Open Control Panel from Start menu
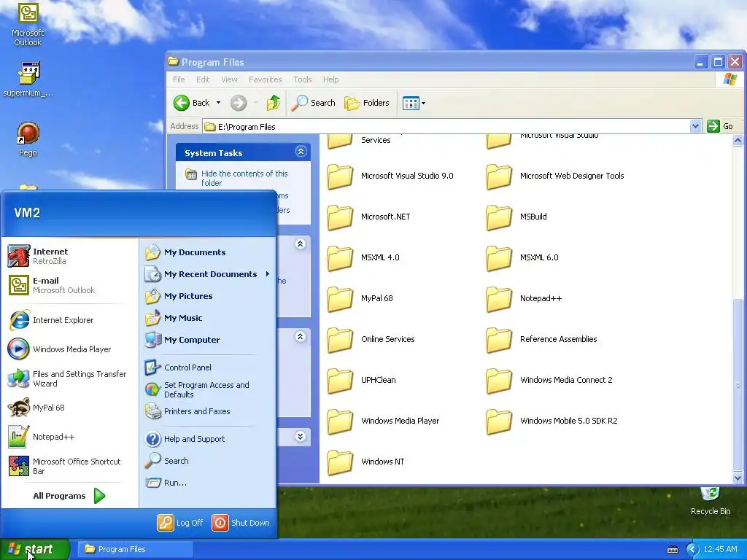Screen dimensions: 747x560 pyautogui.click(x=208, y=367)
